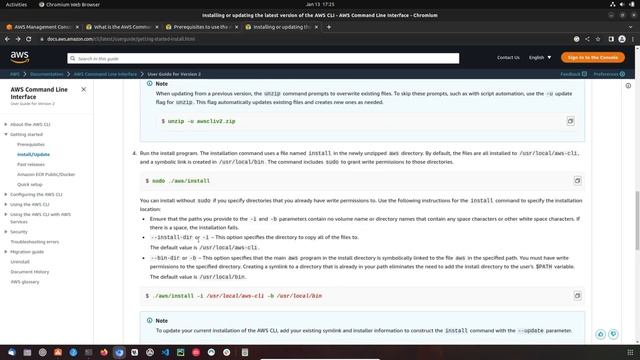Click the Documentation breadcrumb link
This screenshot has width=640, height=360.
[47, 74]
